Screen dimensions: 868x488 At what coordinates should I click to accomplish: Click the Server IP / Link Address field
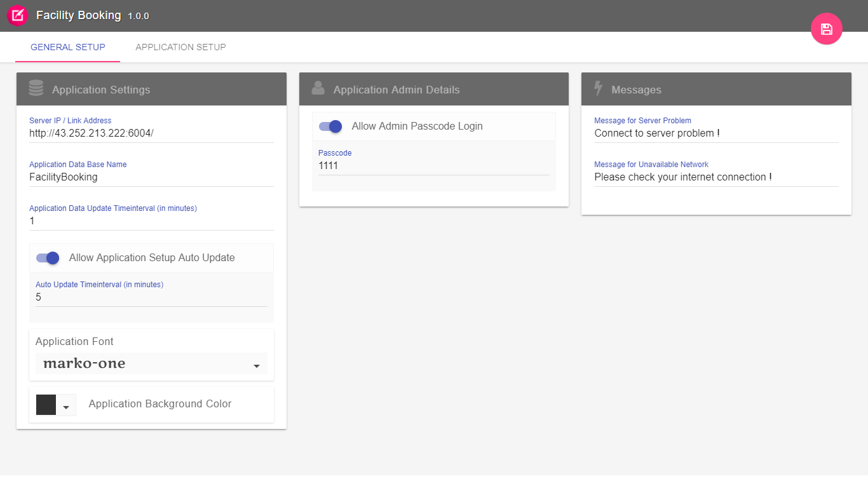(151, 133)
